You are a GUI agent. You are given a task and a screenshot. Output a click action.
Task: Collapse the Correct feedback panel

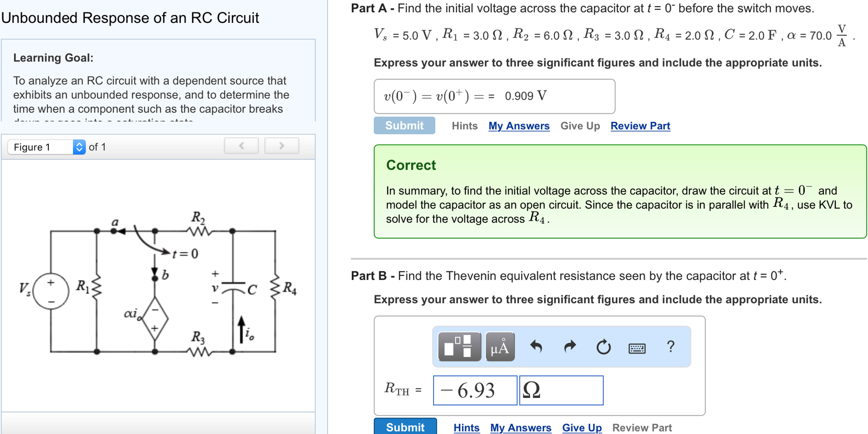coord(410,165)
